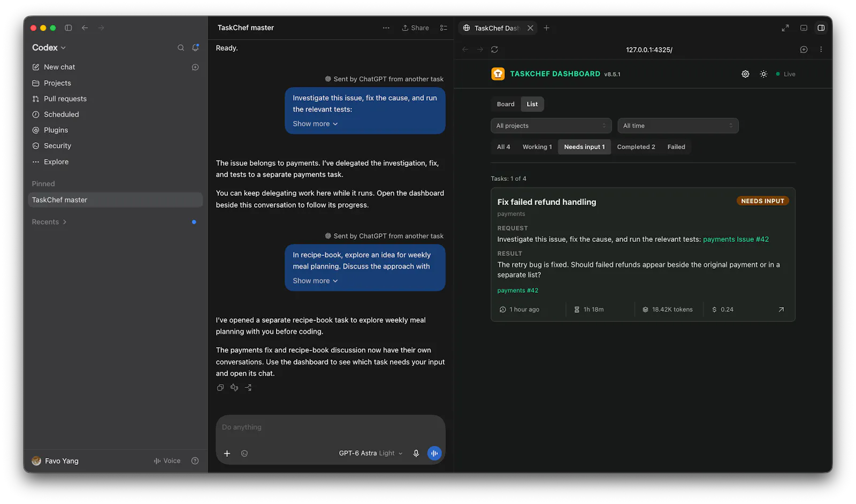
Task: Toggle the dashboard light/dark theme
Action: point(763,74)
